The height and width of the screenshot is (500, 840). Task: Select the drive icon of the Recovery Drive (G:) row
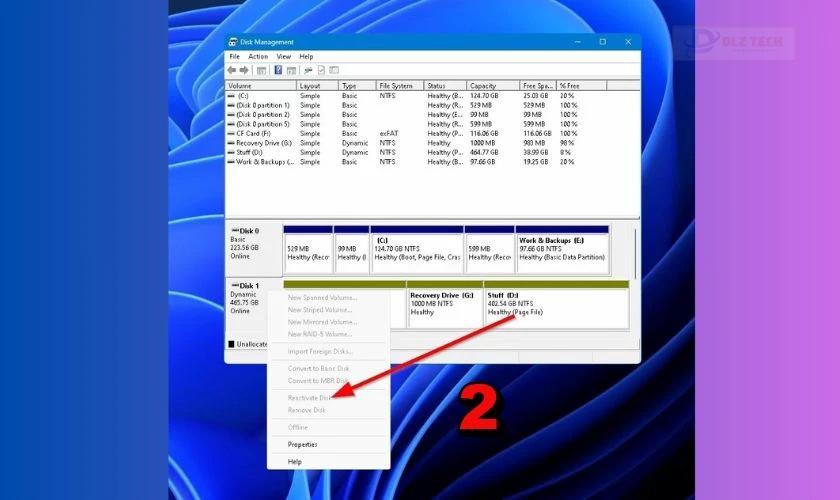pos(231,143)
